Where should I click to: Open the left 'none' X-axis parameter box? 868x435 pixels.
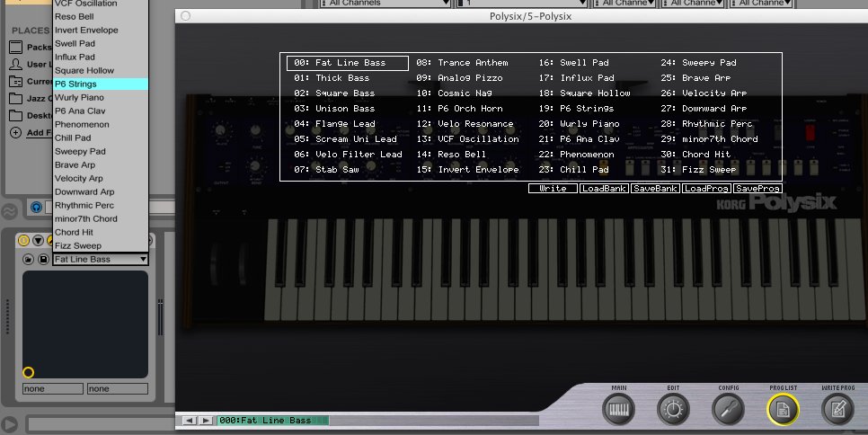53,389
